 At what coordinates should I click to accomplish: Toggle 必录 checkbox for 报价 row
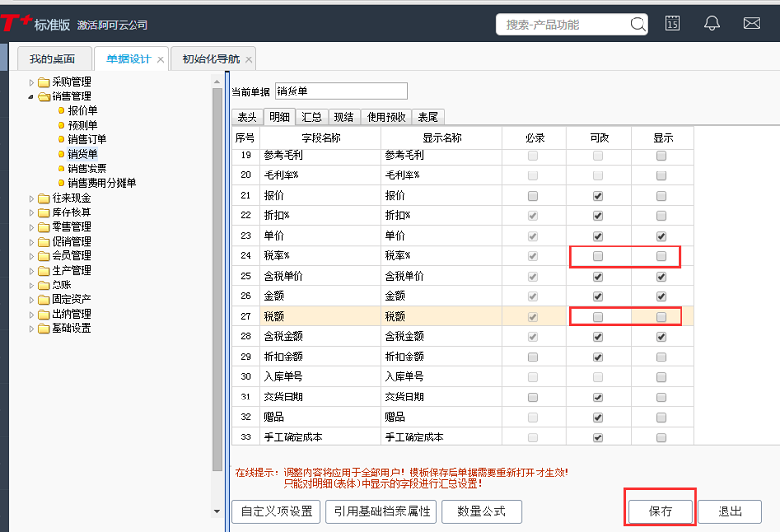coord(533,196)
